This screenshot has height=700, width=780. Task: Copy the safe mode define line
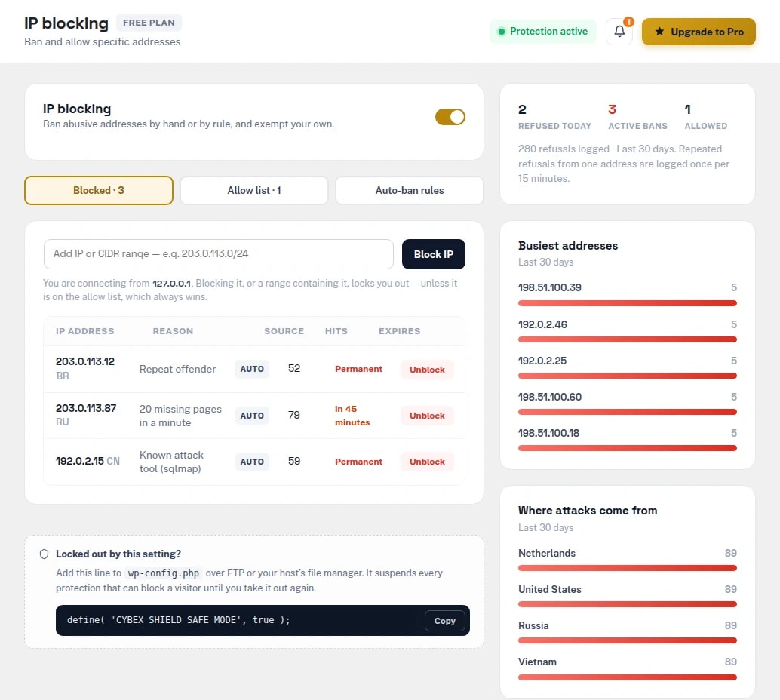(x=445, y=620)
